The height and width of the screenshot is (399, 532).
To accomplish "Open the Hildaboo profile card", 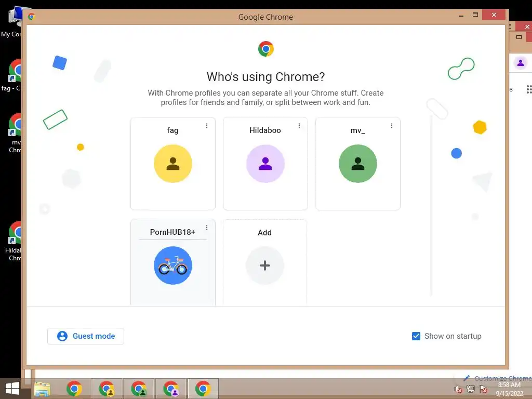I will (x=265, y=164).
